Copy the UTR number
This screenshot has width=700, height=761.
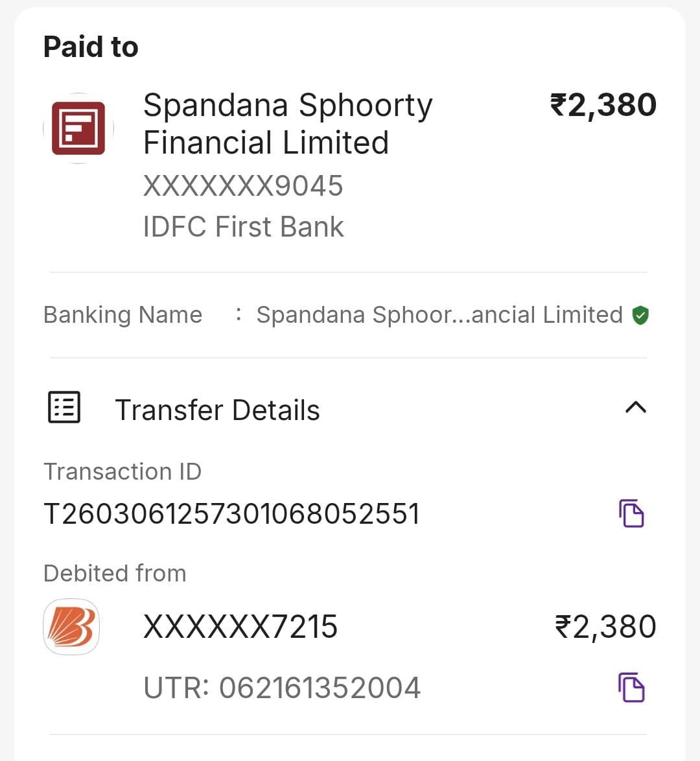tap(631, 687)
